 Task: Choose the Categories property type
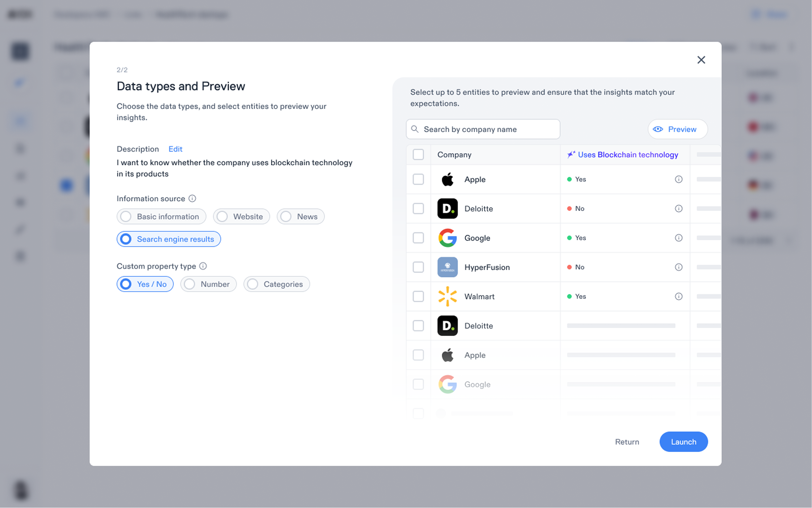(x=276, y=284)
